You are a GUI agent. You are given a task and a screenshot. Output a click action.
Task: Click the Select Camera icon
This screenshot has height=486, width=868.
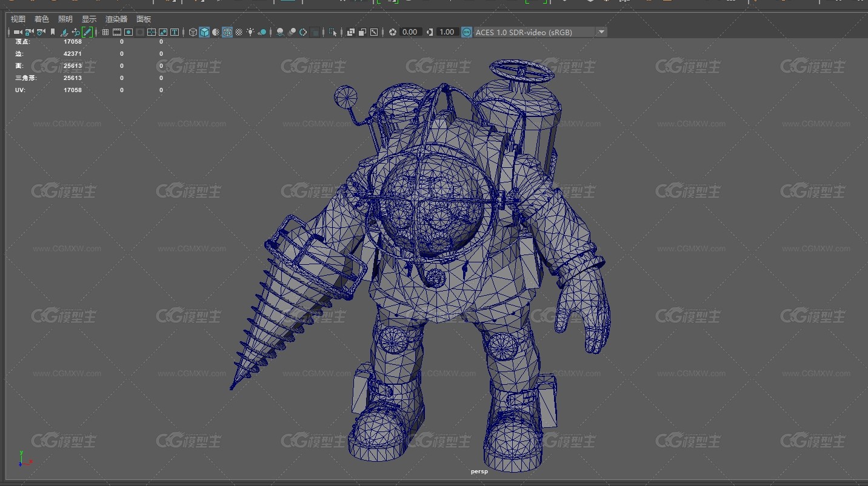[x=18, y=32]
